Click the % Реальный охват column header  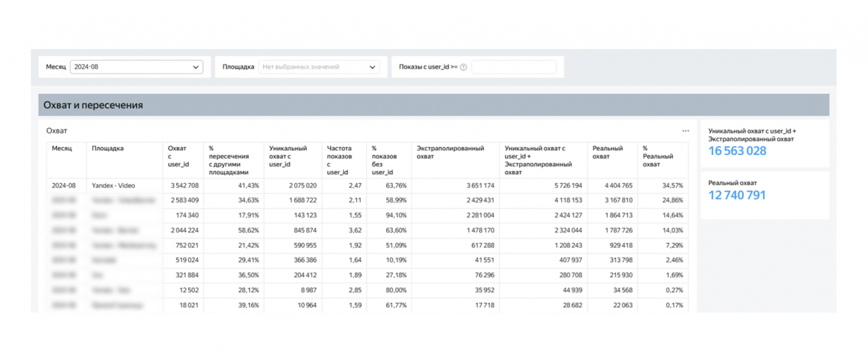[658, 156]
